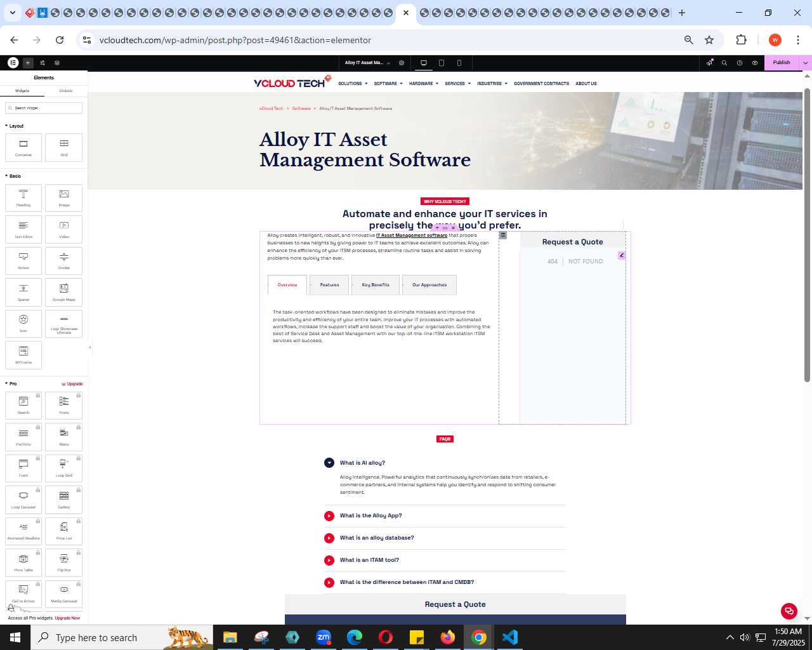The width and height of the screenshot is (812, 650).
Task: Collapse the Pro widget section
Action: (x=11, y=383)
